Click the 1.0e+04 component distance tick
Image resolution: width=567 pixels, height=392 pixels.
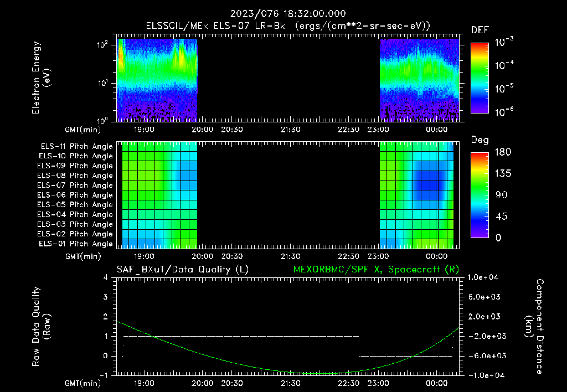(483, 278)
